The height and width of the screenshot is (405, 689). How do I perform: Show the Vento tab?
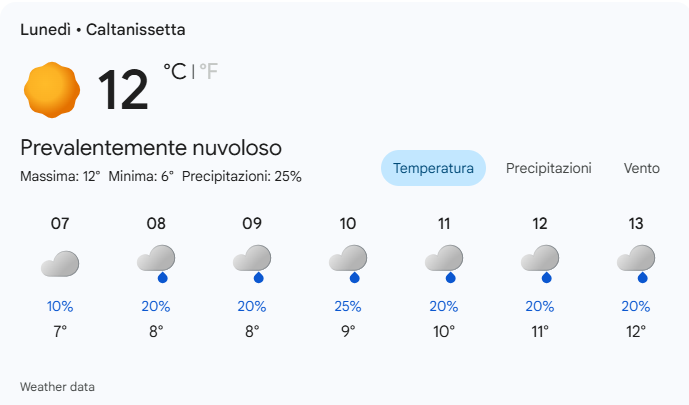[641, 168]
